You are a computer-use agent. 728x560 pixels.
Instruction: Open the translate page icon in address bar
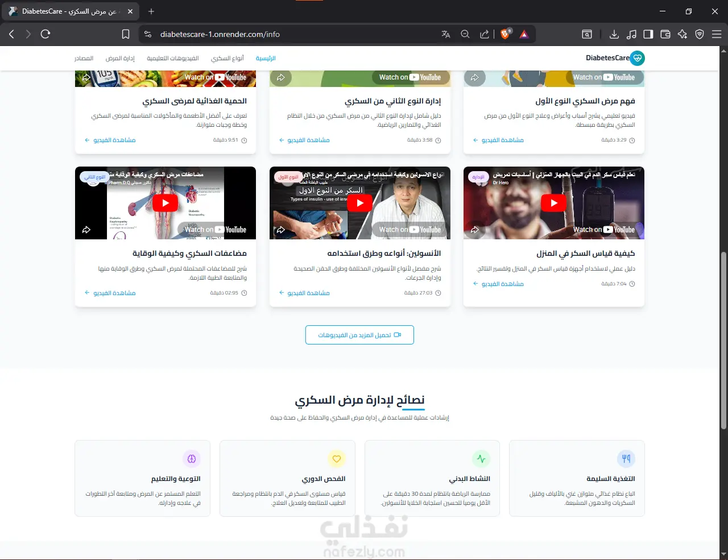[446, 34]
